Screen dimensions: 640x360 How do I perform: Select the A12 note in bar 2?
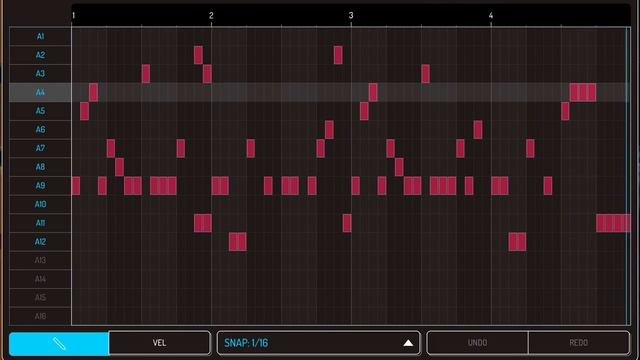pyautogui.click(x=238, y=242)
